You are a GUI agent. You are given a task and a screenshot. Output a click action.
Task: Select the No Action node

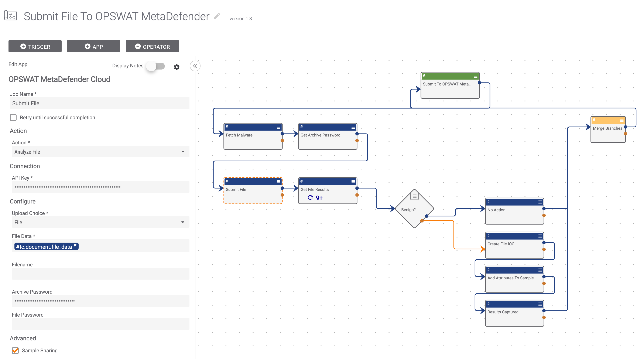point(514,211)
